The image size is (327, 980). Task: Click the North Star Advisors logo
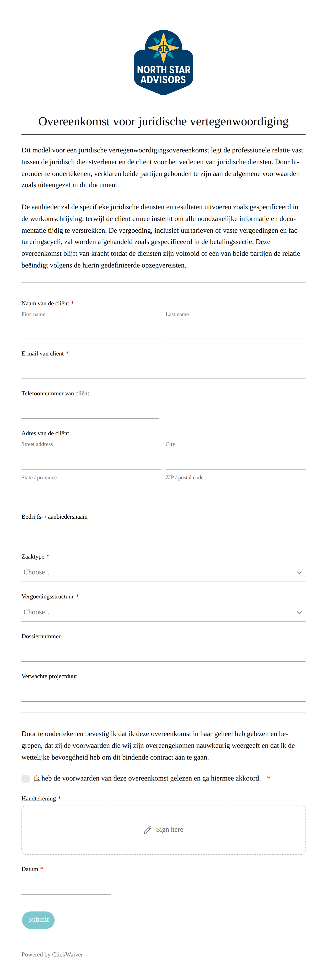coord(163,62)
